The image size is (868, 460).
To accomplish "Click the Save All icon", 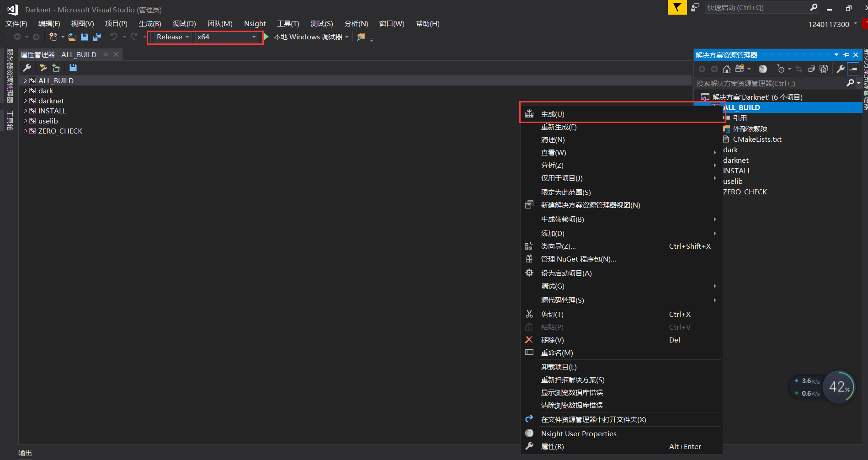I will [x=97, y=37].
